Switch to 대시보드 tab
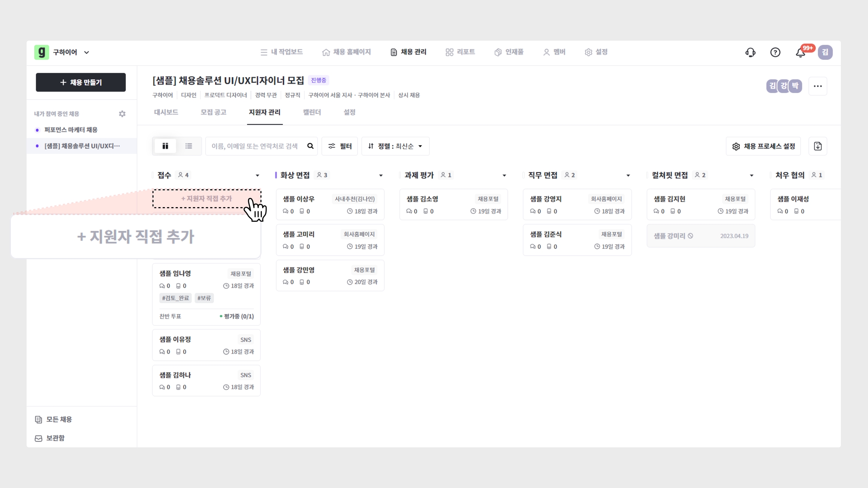The height and width of the screenshot is (488, 868). coord(166,112)
